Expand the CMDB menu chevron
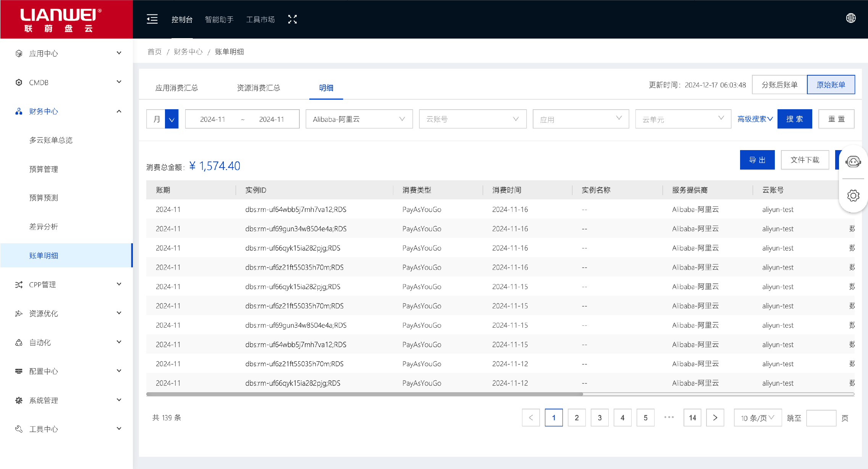 (x=119, y=82)
